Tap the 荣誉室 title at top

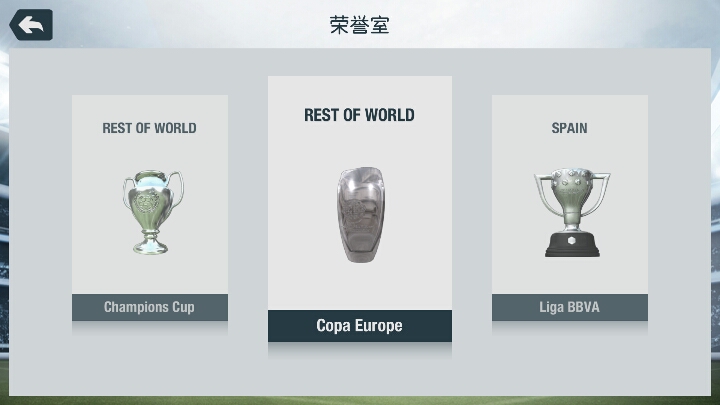[360, 25]
